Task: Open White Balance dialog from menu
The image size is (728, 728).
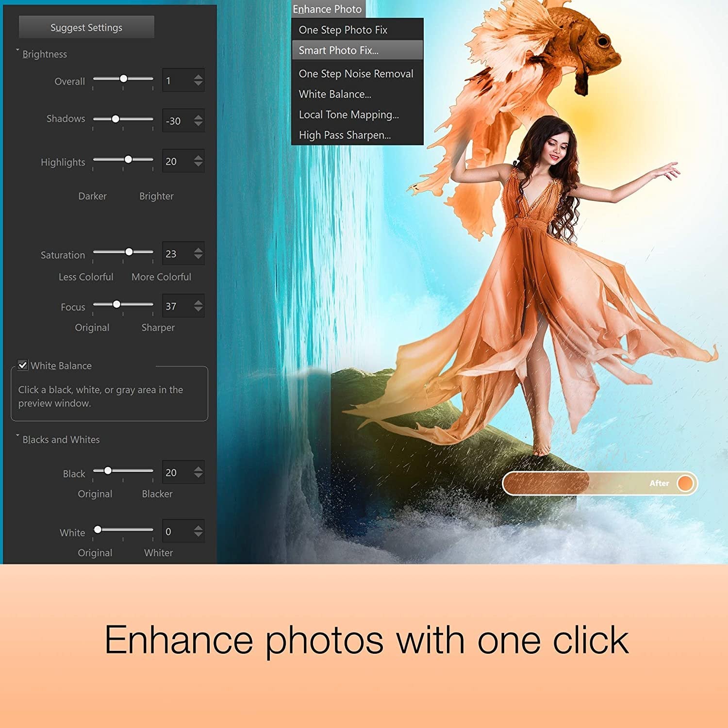Action: pyautogui.click(x=335, y=94)
